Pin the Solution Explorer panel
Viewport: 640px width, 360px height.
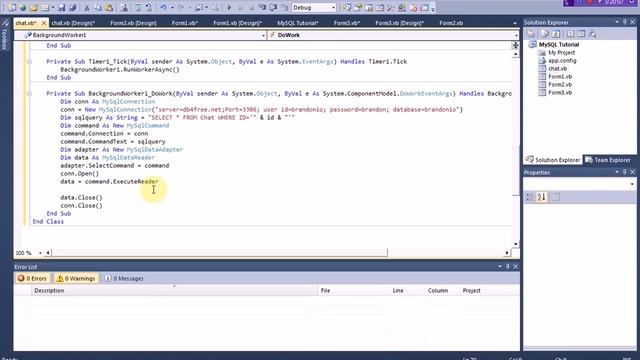point(624,22)
